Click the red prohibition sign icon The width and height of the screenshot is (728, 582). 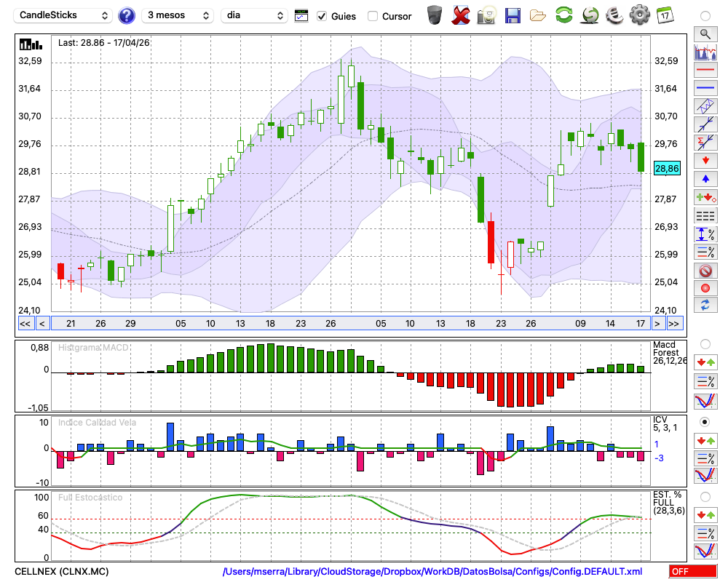pos(705,270)
